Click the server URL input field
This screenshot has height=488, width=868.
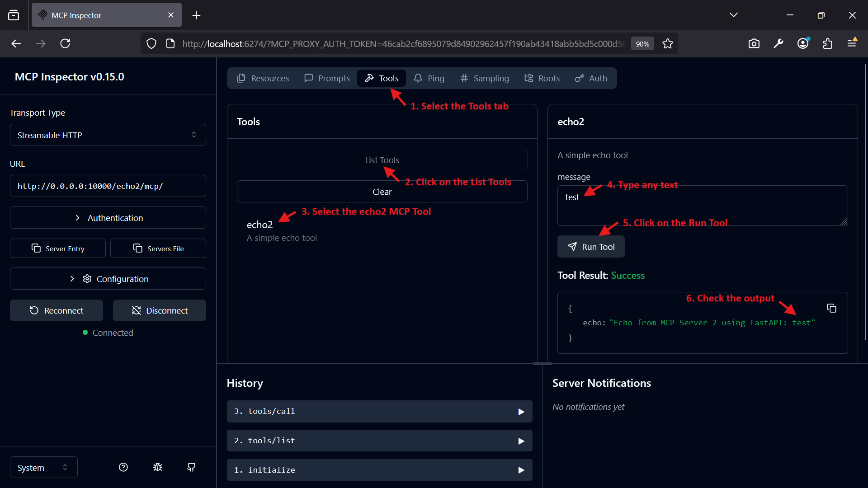[108, 186]
